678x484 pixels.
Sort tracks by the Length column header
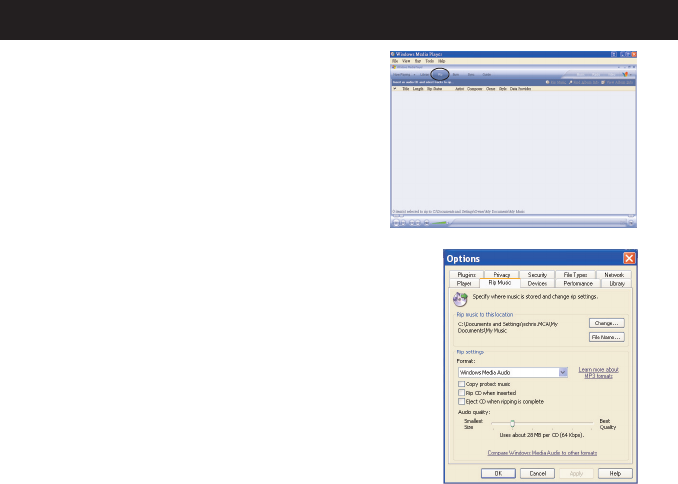(x=418, y=89)
